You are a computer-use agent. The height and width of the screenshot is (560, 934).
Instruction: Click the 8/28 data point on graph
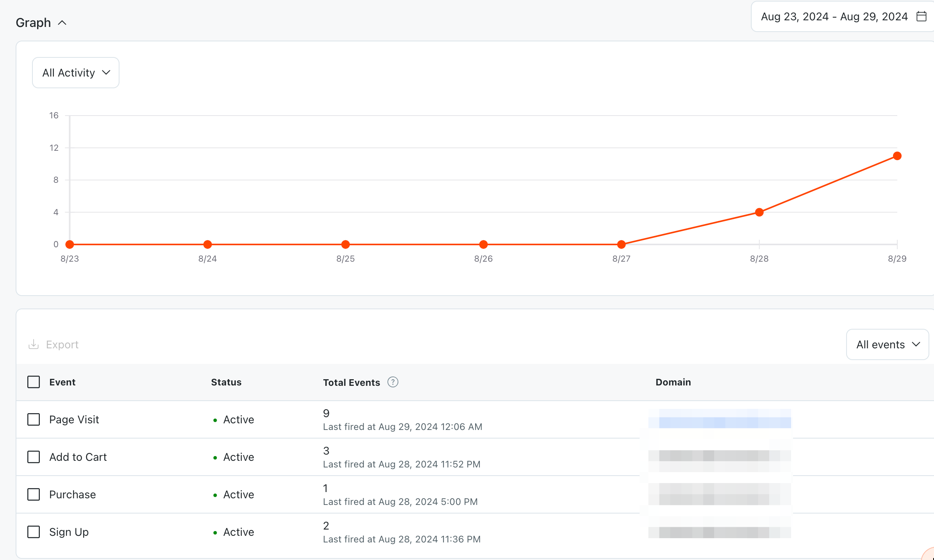(759, 212)
